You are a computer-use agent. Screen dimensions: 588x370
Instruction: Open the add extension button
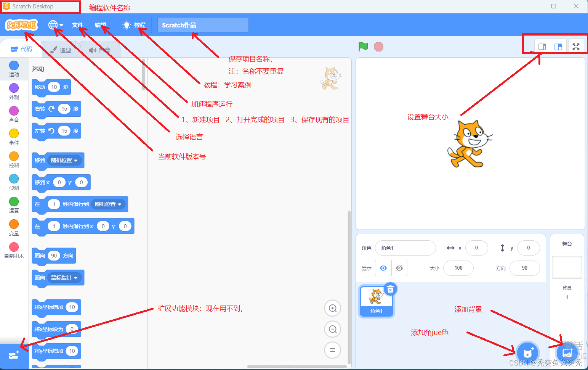[x=14, y=355]
